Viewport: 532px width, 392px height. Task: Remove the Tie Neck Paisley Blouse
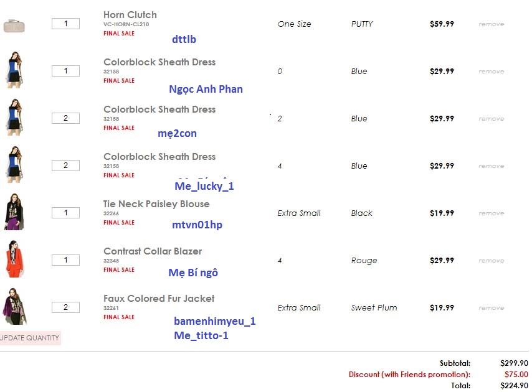click(491, 213)
